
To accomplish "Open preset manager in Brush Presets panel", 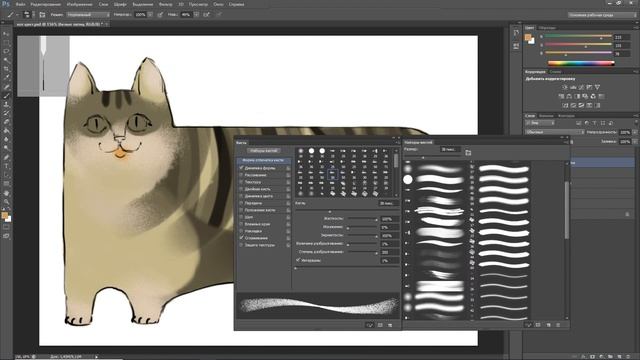I will click(x=538, y=325).
